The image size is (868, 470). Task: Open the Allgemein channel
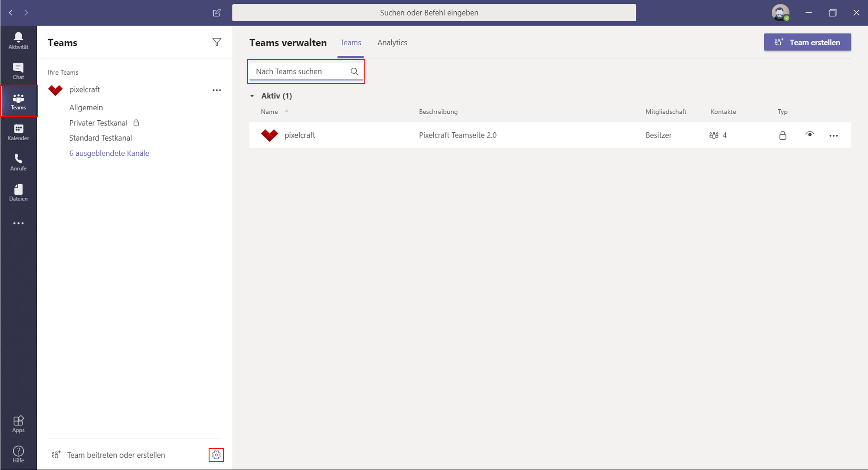[86, 108]
